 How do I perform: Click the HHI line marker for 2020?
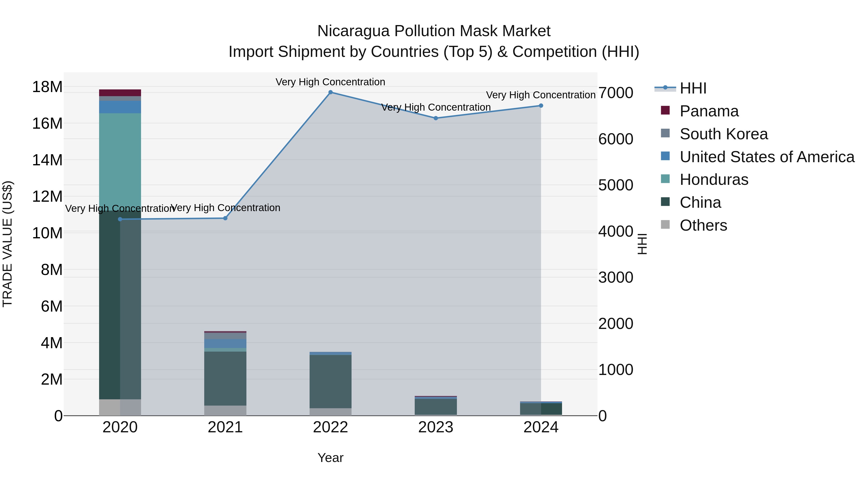120,219
